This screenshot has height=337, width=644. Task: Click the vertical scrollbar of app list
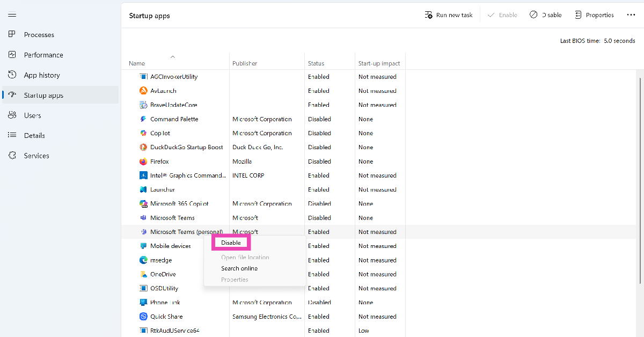639,177
